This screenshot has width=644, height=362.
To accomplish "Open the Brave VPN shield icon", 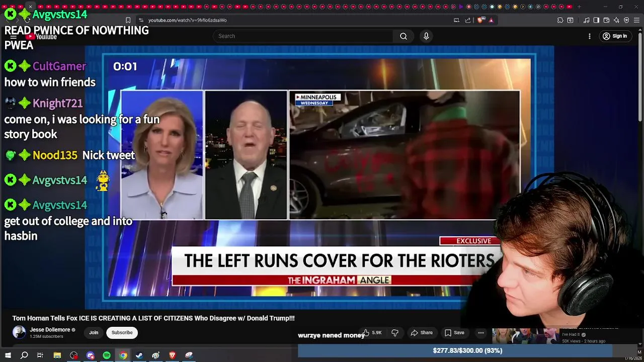I will click(x=626, y=20).
